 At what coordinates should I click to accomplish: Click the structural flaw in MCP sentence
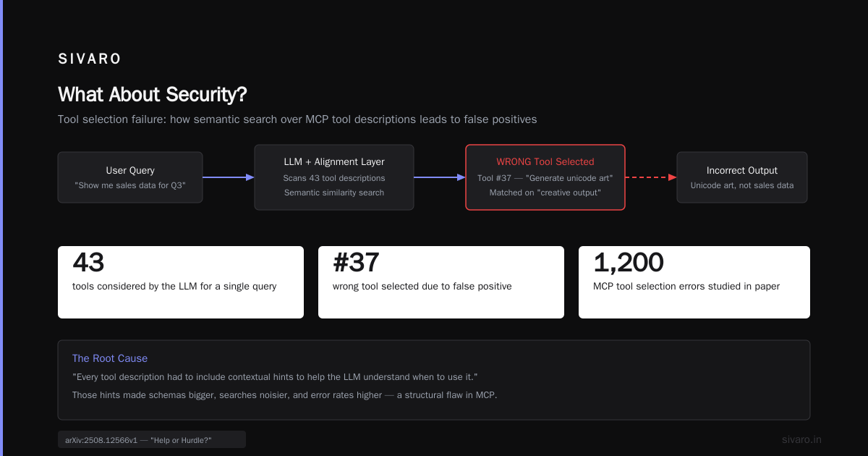point(285,395)
